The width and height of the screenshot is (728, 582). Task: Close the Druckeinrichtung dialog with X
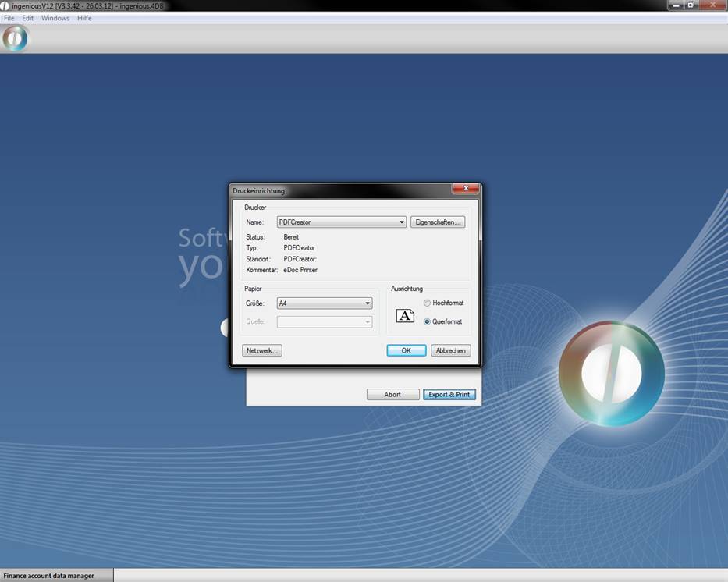pyautogui.click(x=465, y=190)
